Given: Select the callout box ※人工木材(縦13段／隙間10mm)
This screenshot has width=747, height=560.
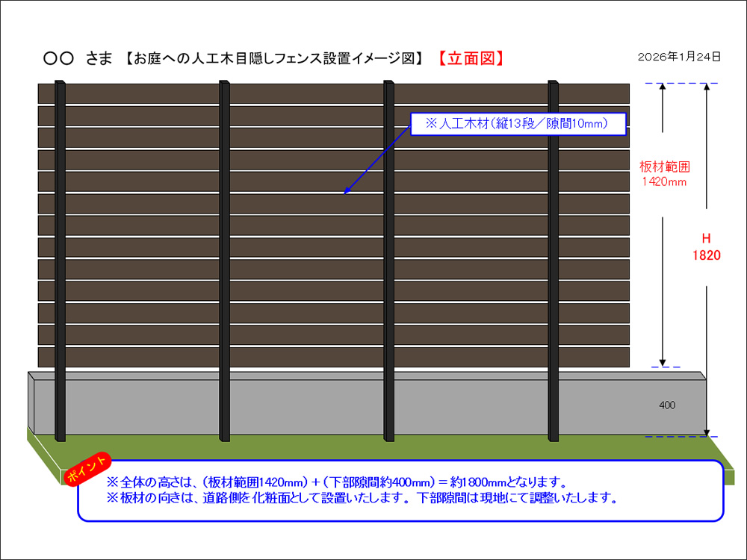Looking at the screenshot, I should click(518, 124).
